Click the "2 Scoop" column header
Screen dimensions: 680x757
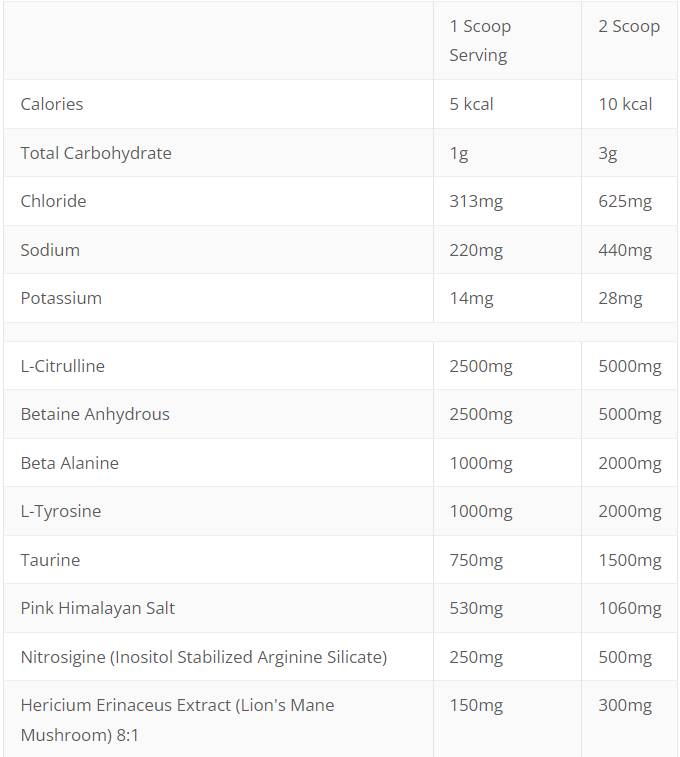(629, 27)
